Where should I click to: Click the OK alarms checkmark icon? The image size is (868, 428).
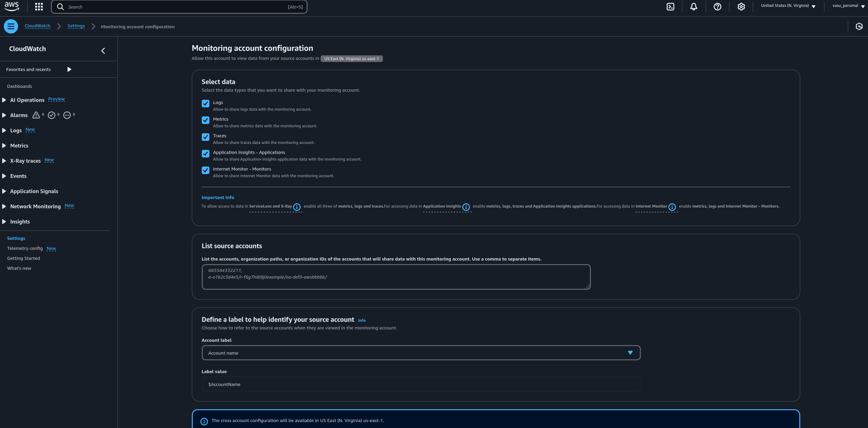click(x=52, y=115)
